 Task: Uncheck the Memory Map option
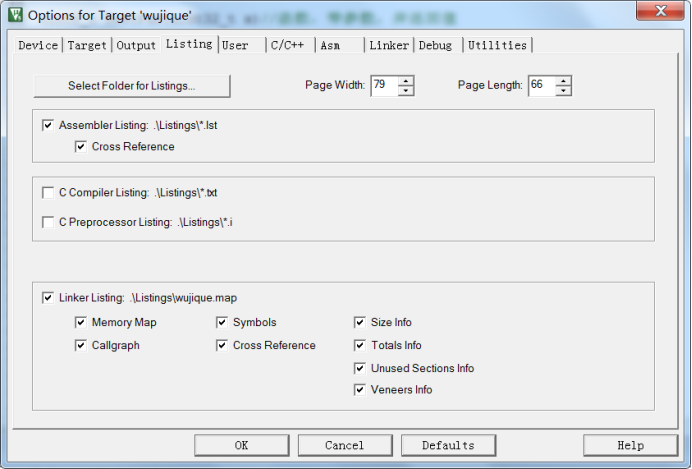(x=80, y=323)
